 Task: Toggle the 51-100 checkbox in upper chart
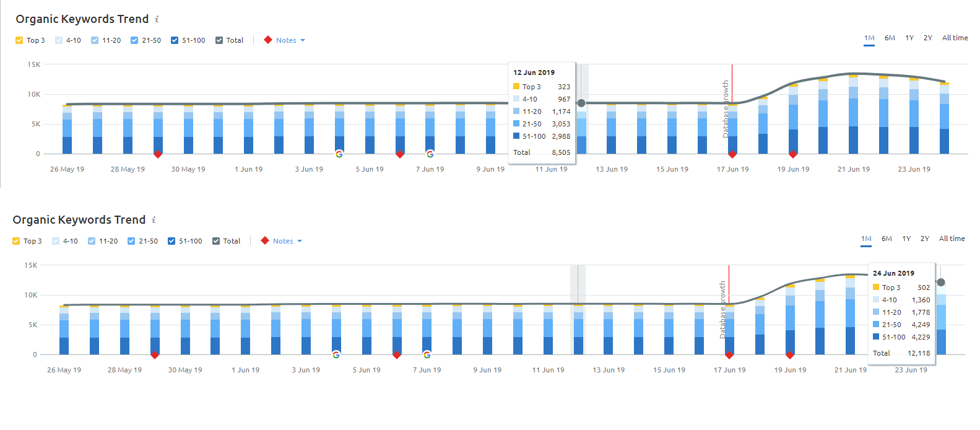tap(175, 40)
